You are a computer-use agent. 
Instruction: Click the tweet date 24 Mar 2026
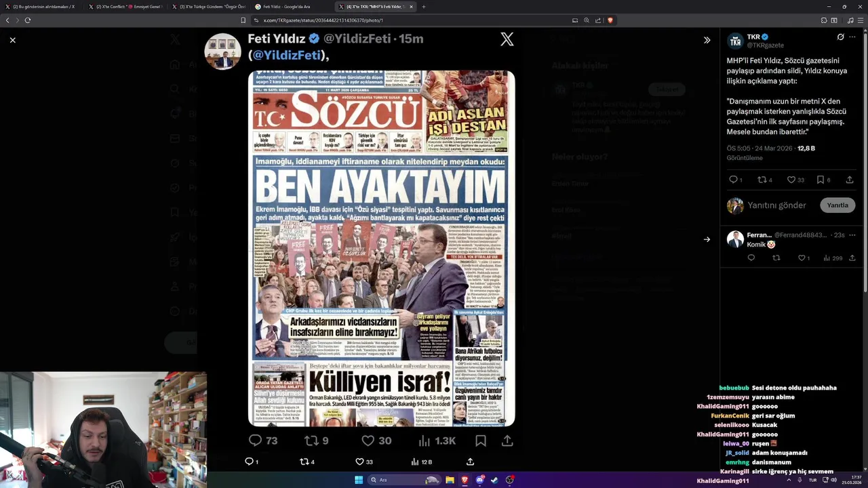point(775,148)
